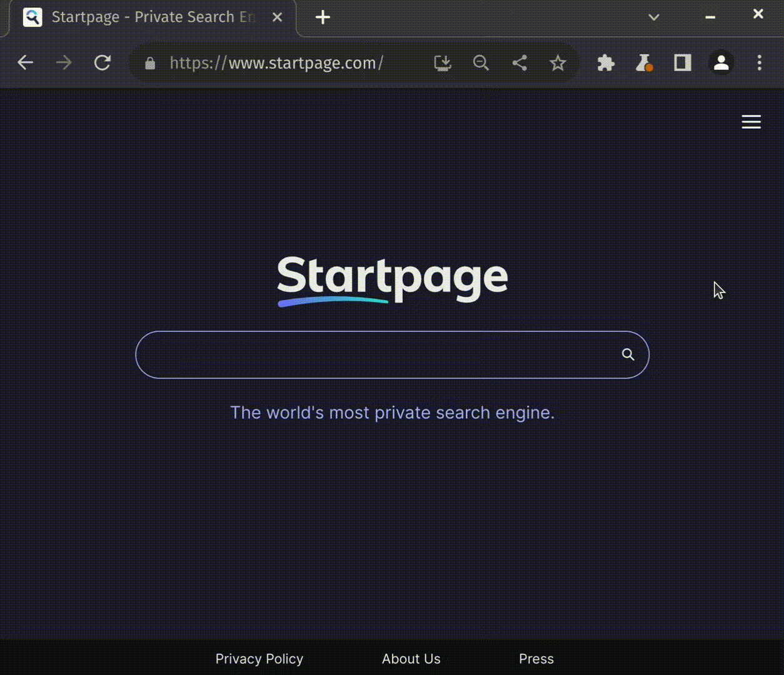Screen dimensions: 784x675
Task: Bookmark this page with the star icon
Action: pyautogui.click(x=558, y=62)
